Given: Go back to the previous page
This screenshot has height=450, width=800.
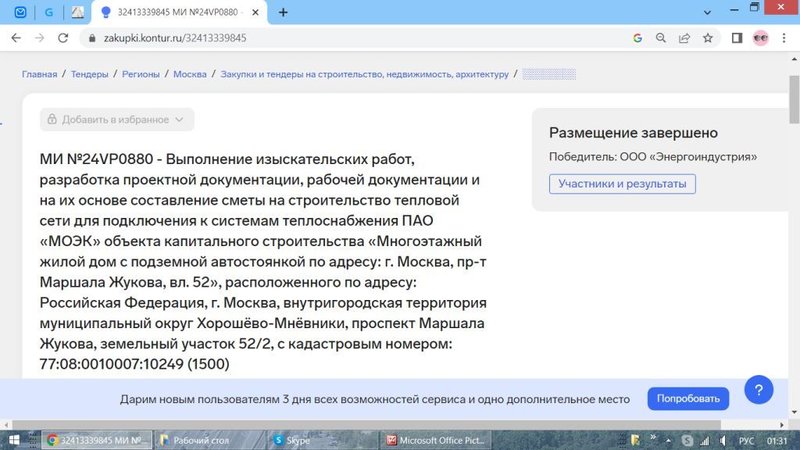Looking at the screenshot, I should (x=16, y=38).
